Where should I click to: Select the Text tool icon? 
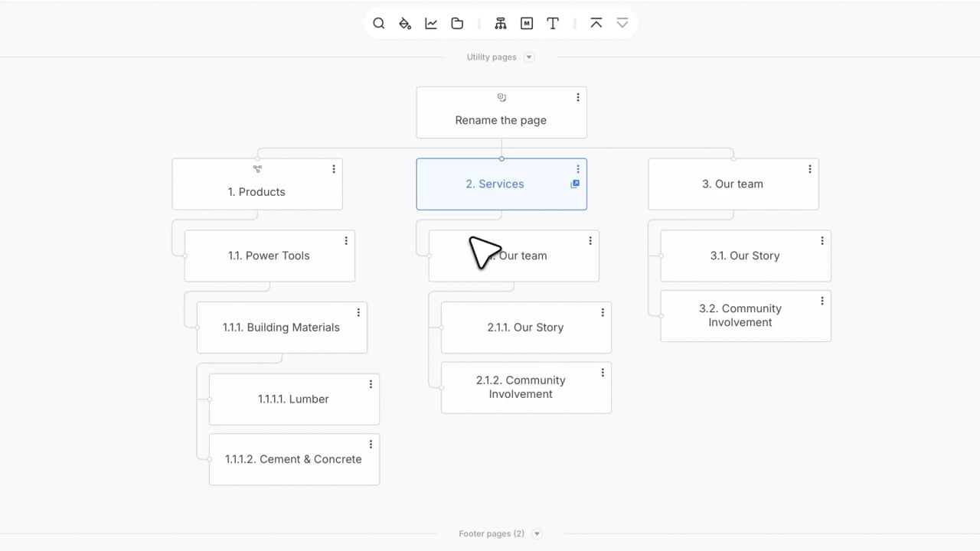(553, 24)
